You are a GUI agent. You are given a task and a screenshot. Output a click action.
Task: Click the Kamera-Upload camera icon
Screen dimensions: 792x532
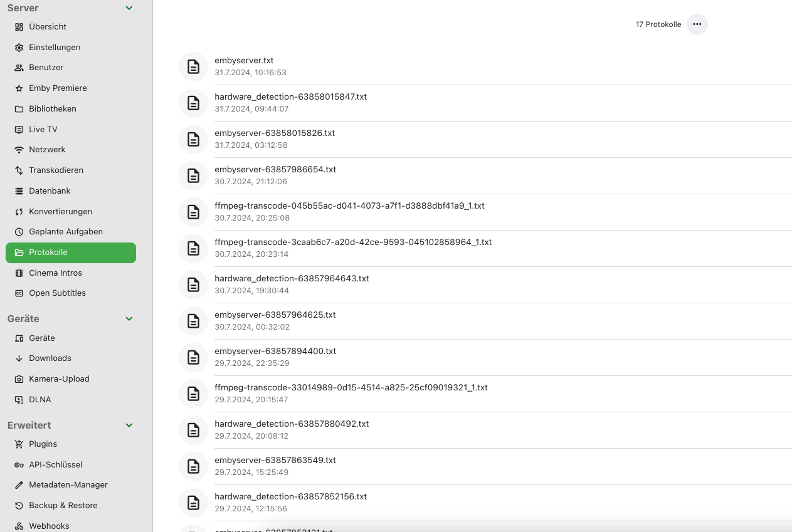coord(19,379)
